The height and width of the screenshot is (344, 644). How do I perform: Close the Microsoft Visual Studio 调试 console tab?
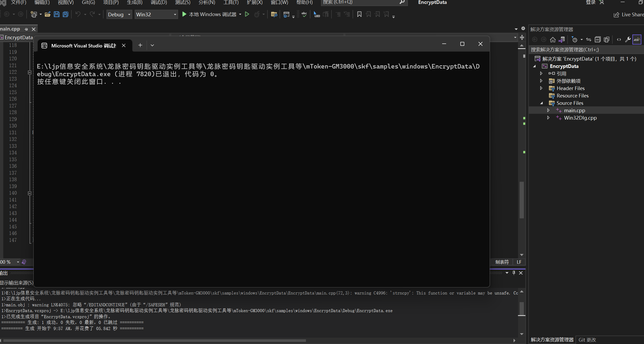tap(124, 46)
